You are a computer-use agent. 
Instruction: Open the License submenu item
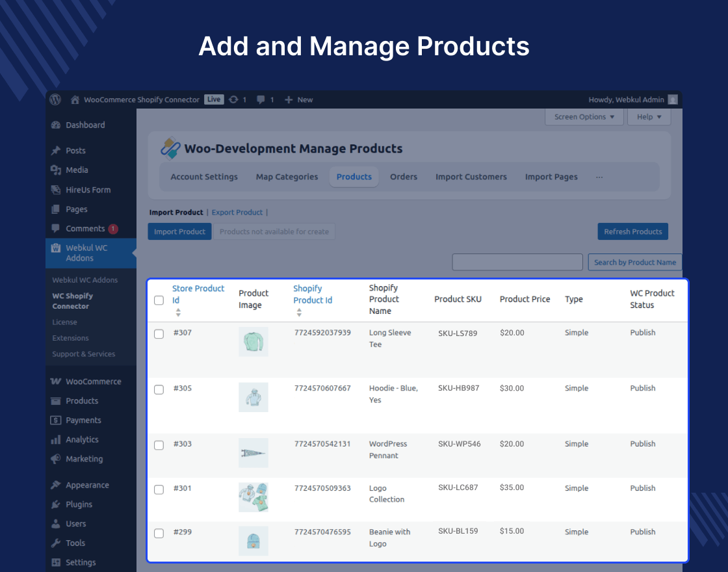coord(64,322)
